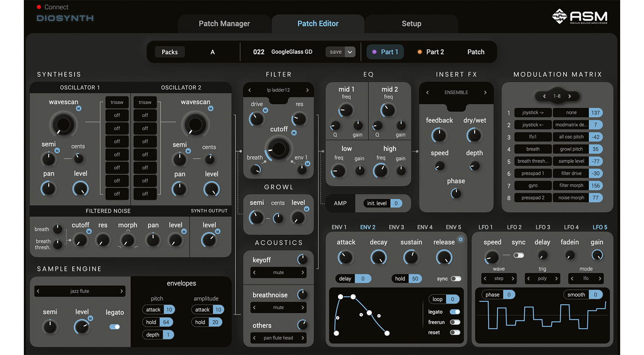The height and width of the screenshot is (355, 644).
Task: Open the save dropdown arrow
Action: [x=350, y=52]
